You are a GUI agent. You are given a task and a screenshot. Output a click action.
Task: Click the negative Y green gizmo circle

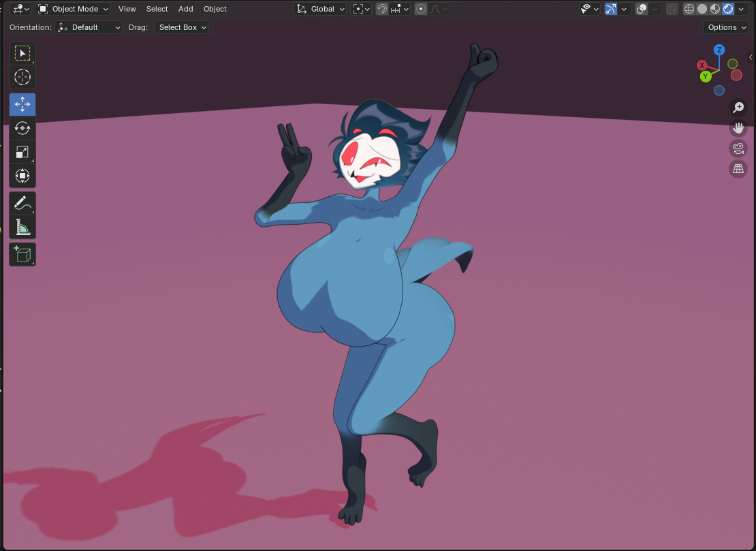point(733,63)
